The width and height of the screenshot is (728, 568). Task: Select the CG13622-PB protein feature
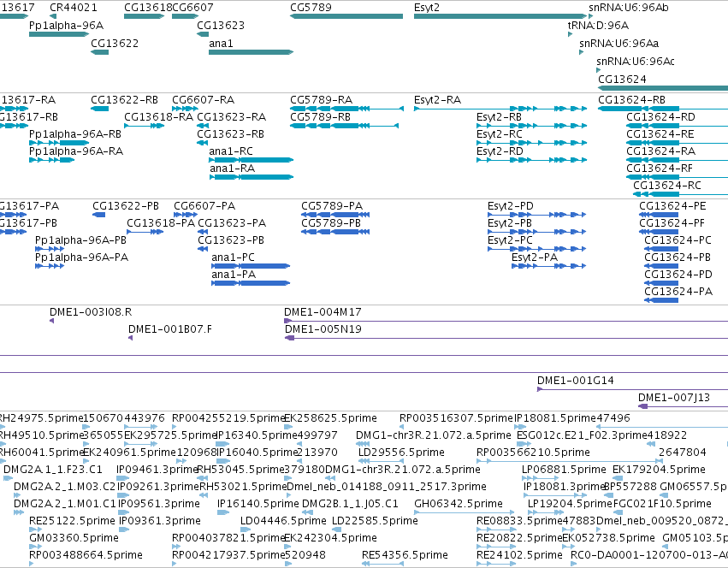[99, 215]
